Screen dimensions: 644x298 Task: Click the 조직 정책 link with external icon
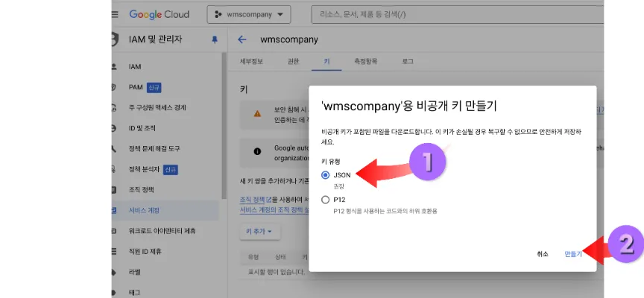click(256, 200)
